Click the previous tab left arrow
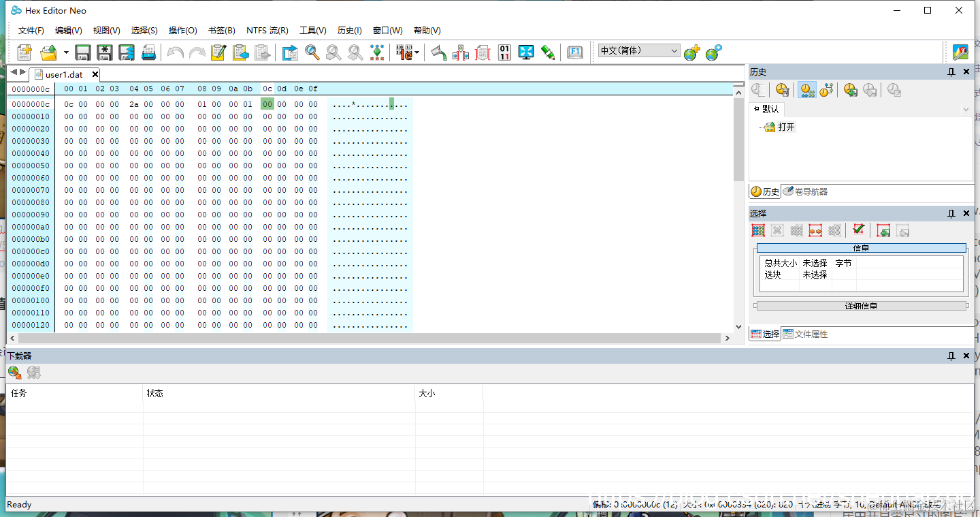The image size is (980, 517). pyautogui.click(x=14, y=72)
